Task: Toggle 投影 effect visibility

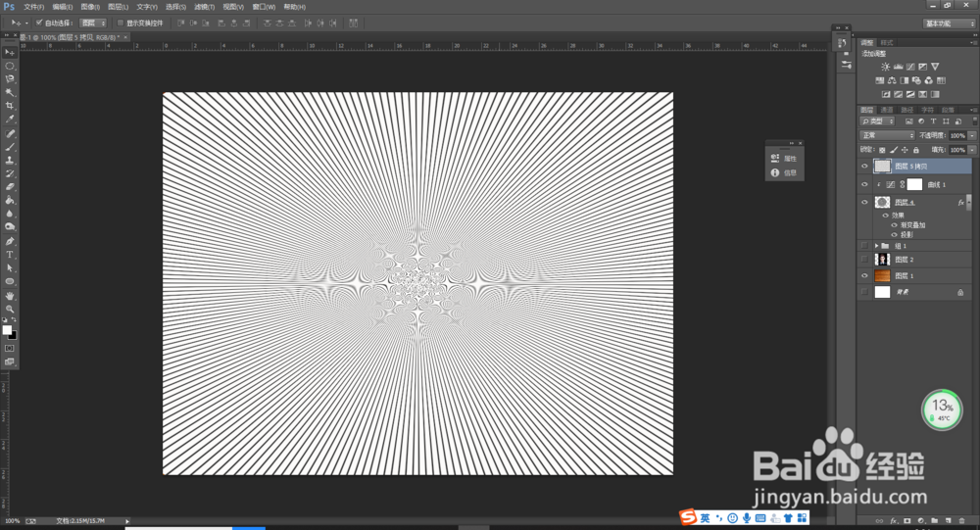Action: pyautogui.click(x=894, y=234)
